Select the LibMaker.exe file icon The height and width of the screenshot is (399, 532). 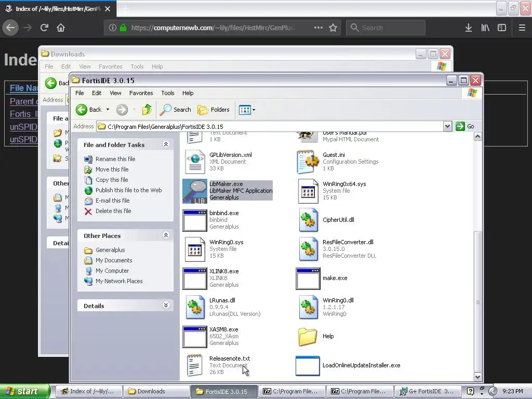[195, 191]
